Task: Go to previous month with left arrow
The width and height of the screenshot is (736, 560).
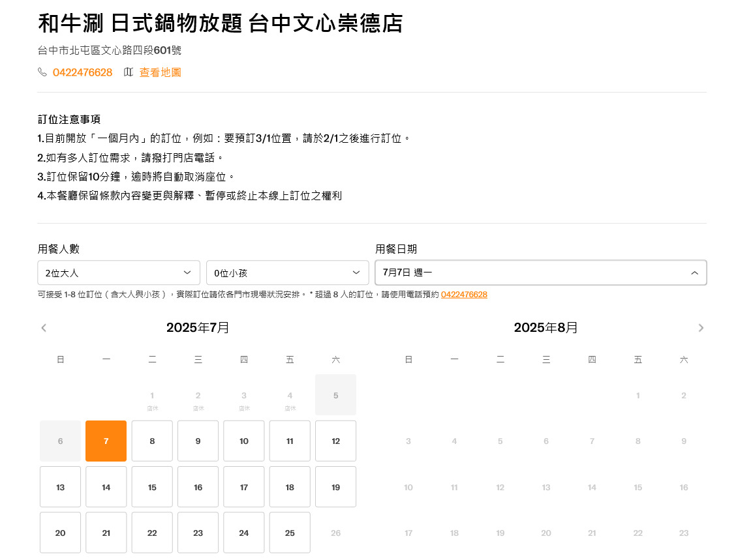Action: (x=44, y=328)
